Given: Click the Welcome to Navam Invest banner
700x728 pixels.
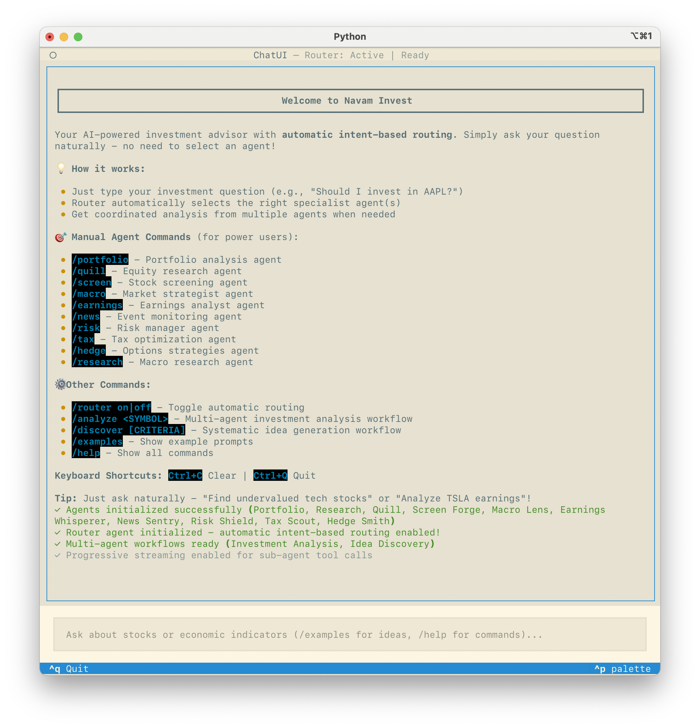Looking at the screenshot, I should [350, 101].
